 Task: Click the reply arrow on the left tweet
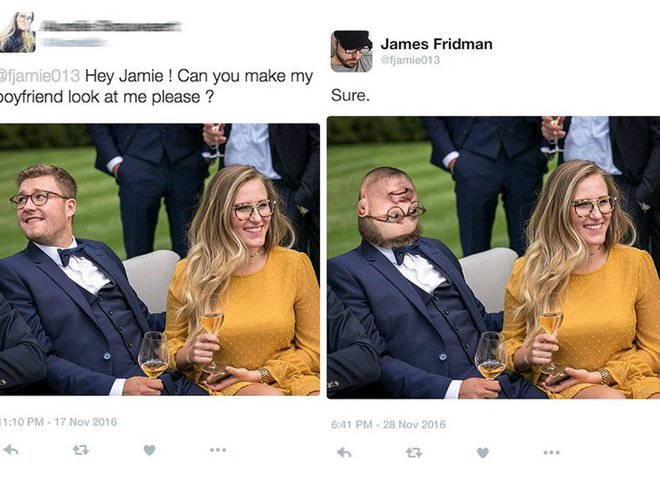(11, 450)
